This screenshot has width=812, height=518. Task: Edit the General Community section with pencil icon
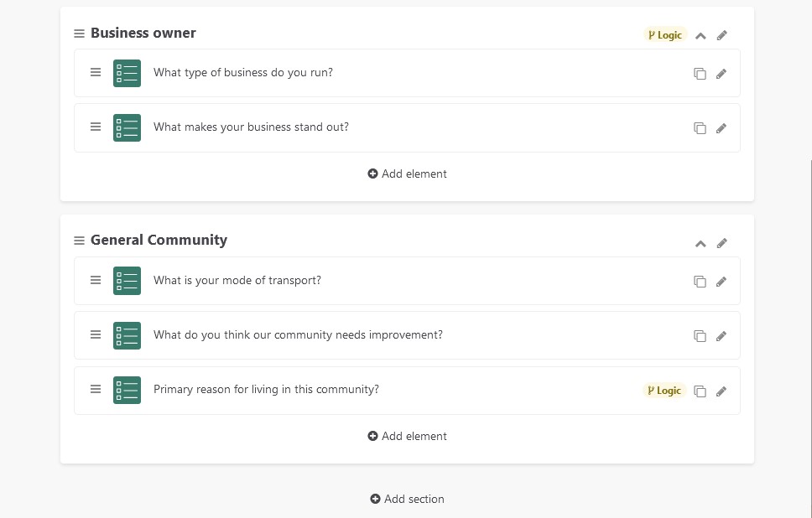[722, 243]
